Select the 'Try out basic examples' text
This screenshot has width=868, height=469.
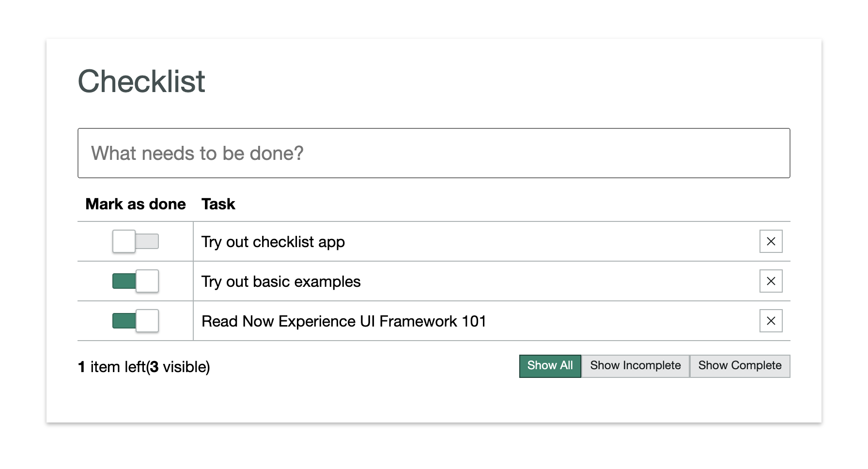coord(281,281)
